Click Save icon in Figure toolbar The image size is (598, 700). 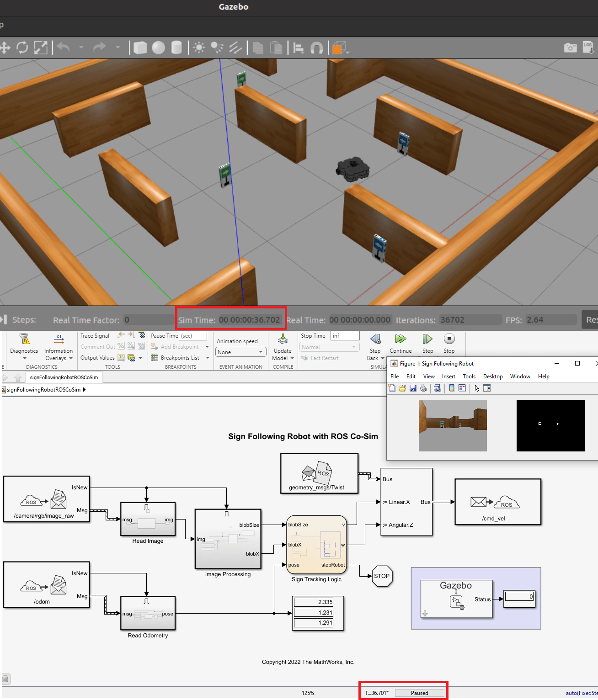coord(413,388)
